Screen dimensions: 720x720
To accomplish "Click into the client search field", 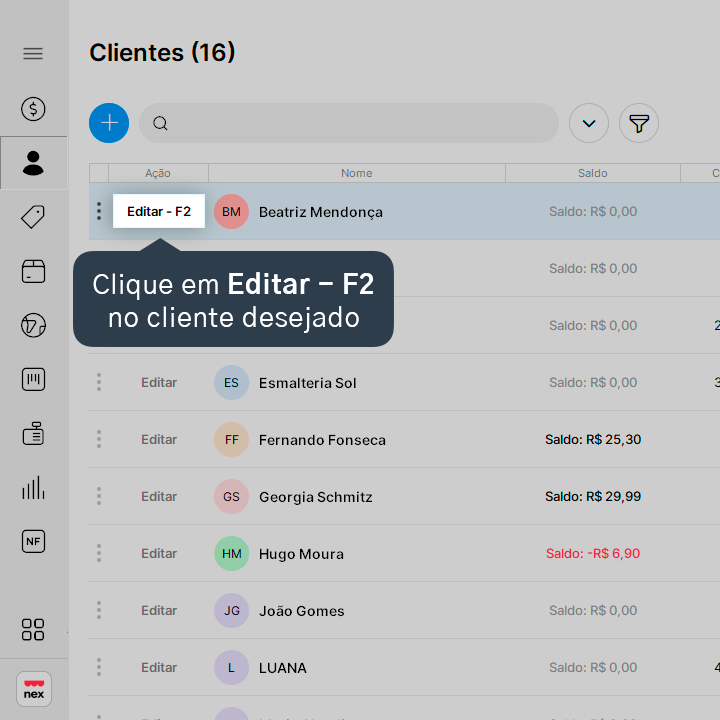I will tap(349, 123).
